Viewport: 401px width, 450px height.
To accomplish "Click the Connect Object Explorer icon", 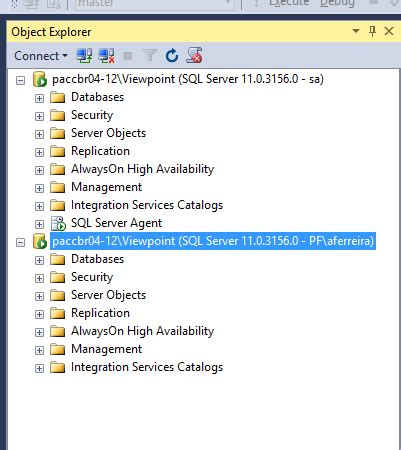I will (x=84, y=56).
